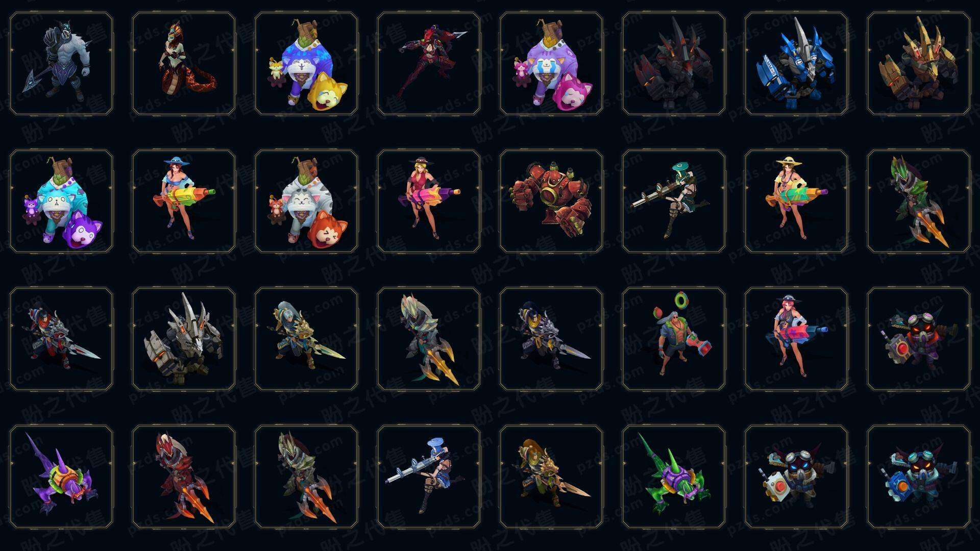Select yellow-hat girl with water gun

pyautogui.click(x=796, y=201)
